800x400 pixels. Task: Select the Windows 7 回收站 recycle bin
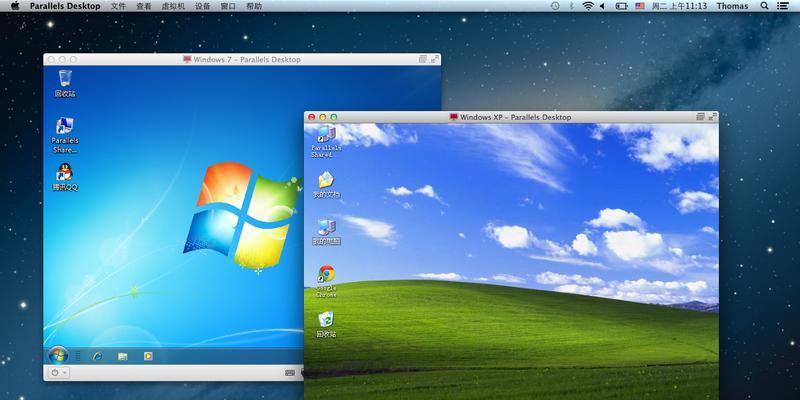(x=65, y=84)
